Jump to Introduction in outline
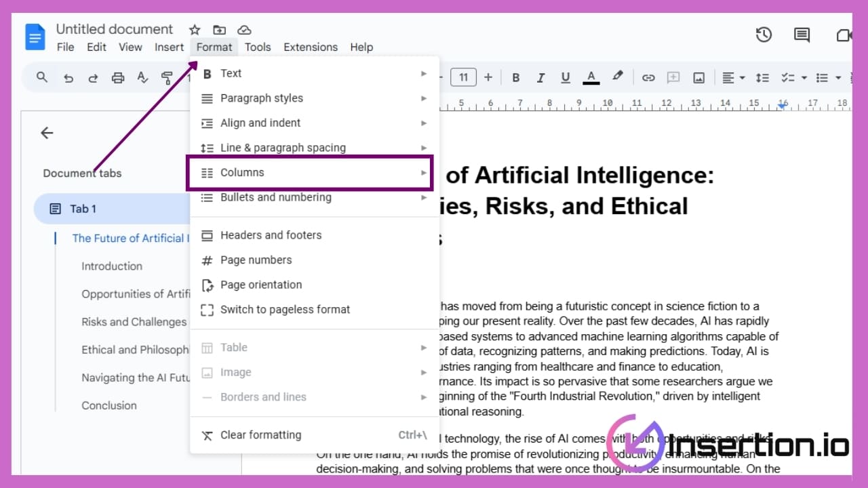Image resolution: width=868 pixels, height=488 pixels. [x=112, y=266]
